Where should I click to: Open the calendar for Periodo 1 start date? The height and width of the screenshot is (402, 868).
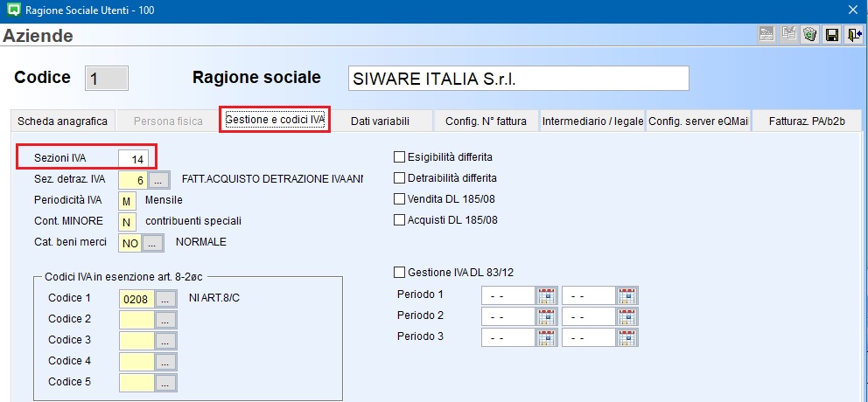[x=546, y=295]
